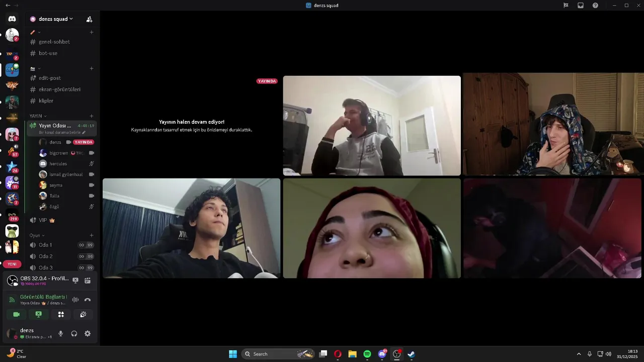Screen dimensions: 644x362
Task: Select user Talla in the voice list
Action: coord(66,196)
